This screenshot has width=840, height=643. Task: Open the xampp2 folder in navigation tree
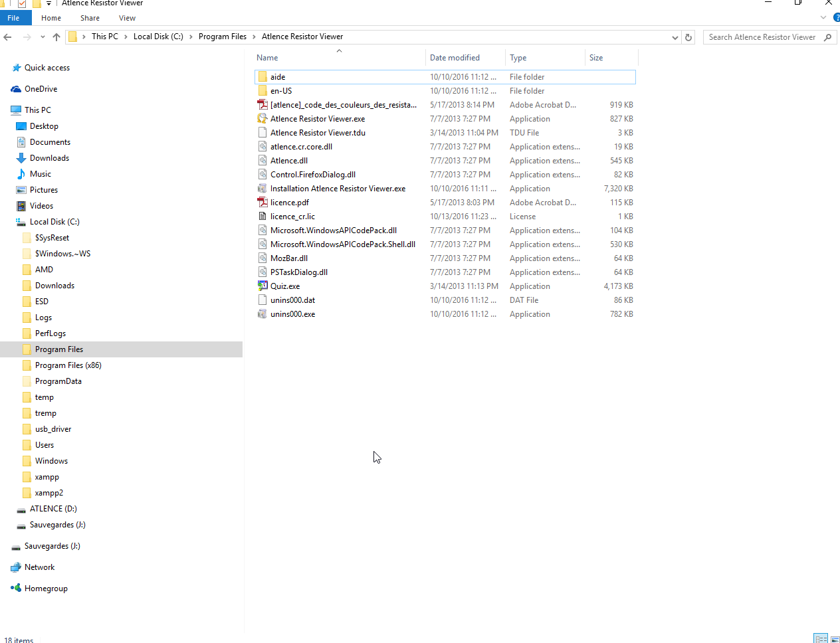(x=49, y=493)
